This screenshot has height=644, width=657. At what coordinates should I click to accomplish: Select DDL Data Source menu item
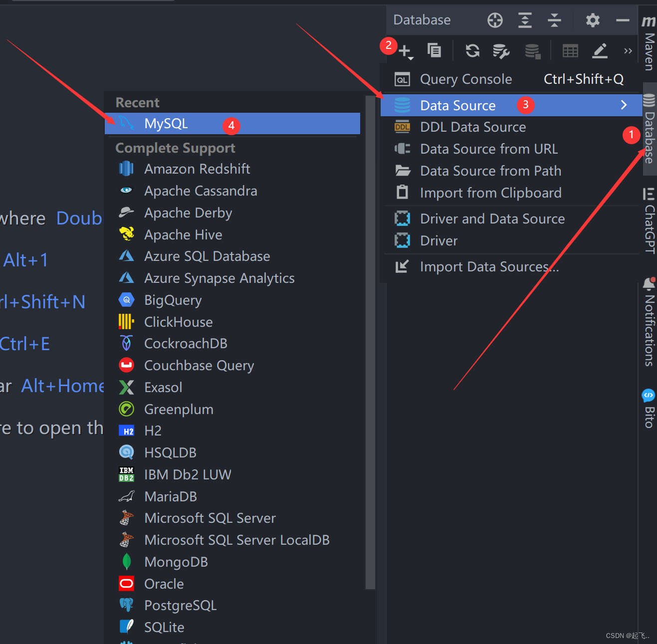click(x=511, y=127)
